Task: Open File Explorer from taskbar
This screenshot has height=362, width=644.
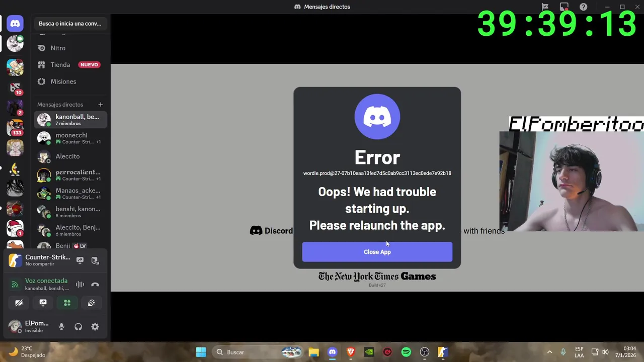Action: 313,352
